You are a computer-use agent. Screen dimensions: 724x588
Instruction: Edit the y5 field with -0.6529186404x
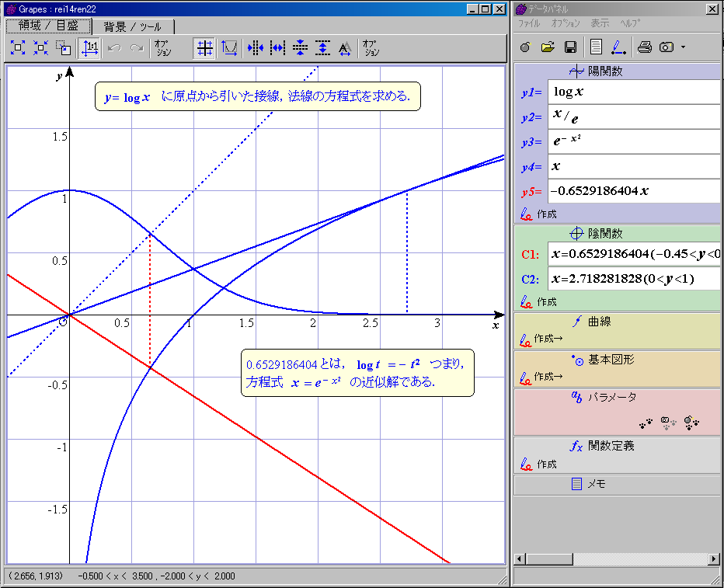pyautogui.click(x=634, y=191)
